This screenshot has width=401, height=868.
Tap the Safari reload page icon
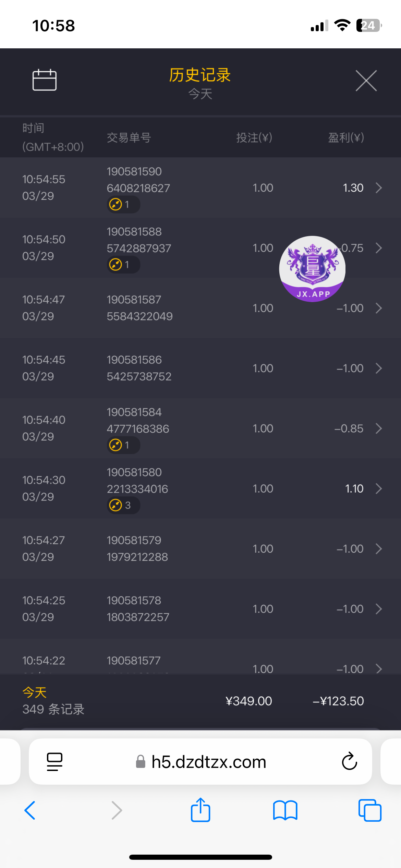coord(349,761)
